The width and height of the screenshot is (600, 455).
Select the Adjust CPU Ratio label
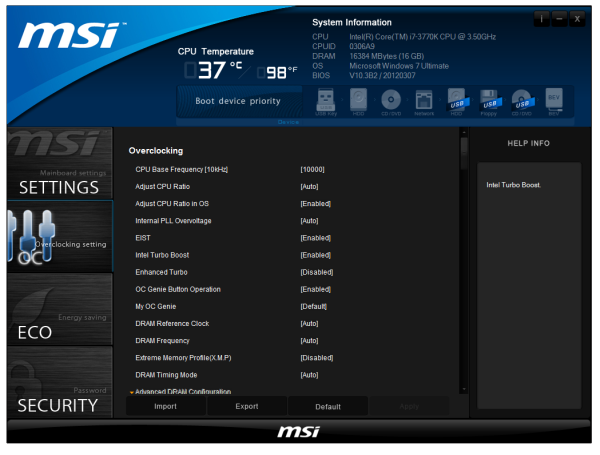click(x=163, y=187)
